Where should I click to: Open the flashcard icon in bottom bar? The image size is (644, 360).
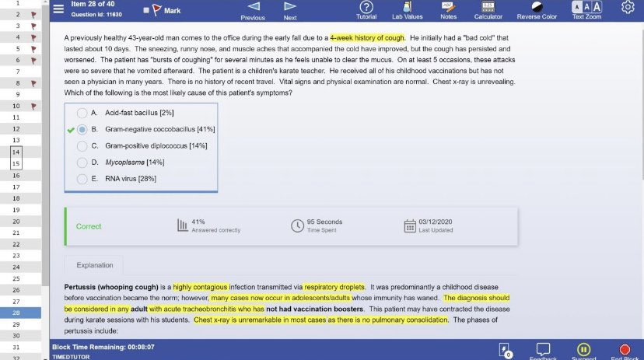(505, 350)
